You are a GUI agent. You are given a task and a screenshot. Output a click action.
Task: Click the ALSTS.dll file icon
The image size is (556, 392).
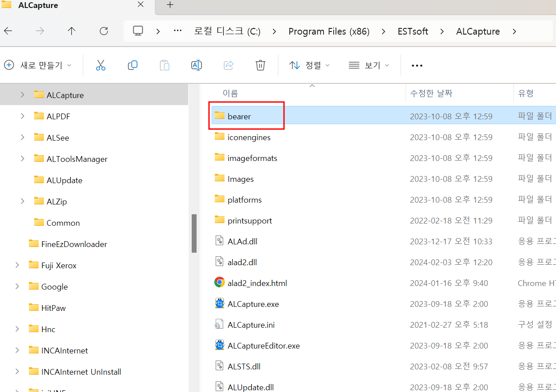[219, 366]
